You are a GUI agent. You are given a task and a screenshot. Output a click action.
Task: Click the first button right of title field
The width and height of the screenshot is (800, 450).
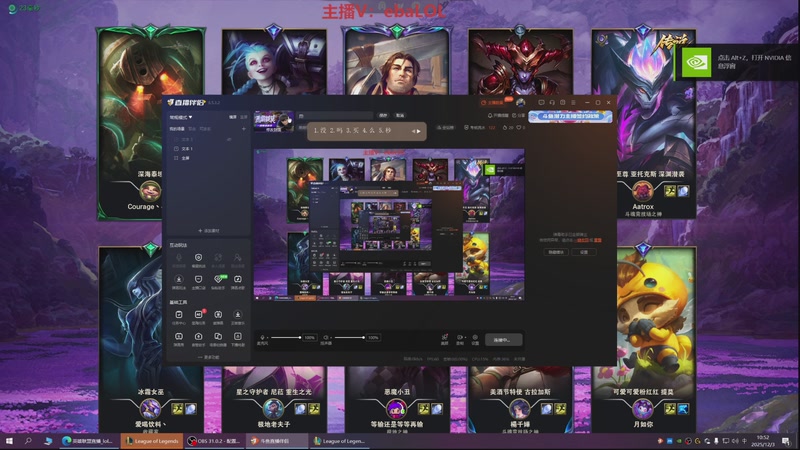pos(383,116)
